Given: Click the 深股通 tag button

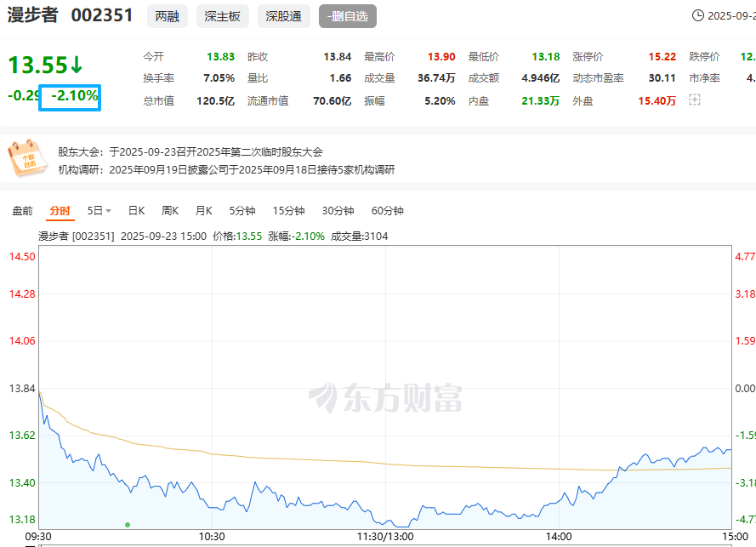Looking at the screenshot, I should pos(283,16).
